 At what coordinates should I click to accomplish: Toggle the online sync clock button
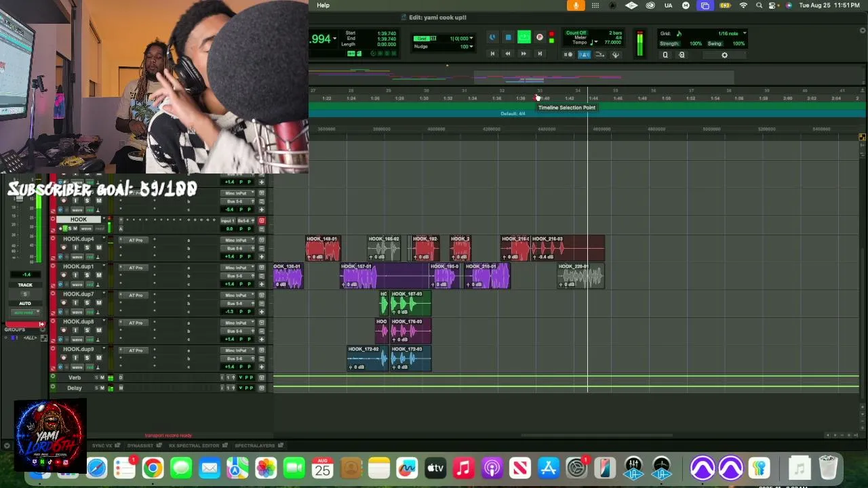[492, 37]
